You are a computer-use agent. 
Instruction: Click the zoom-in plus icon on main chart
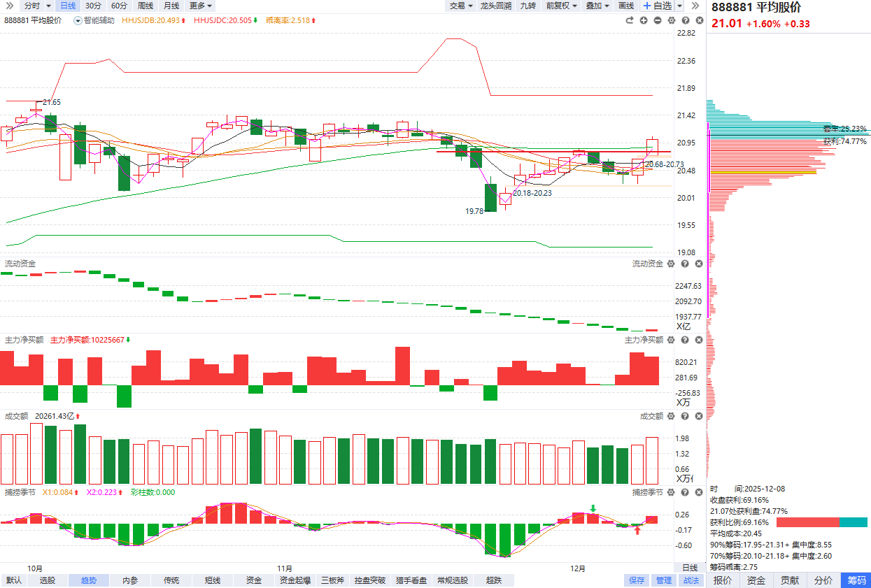643,20
